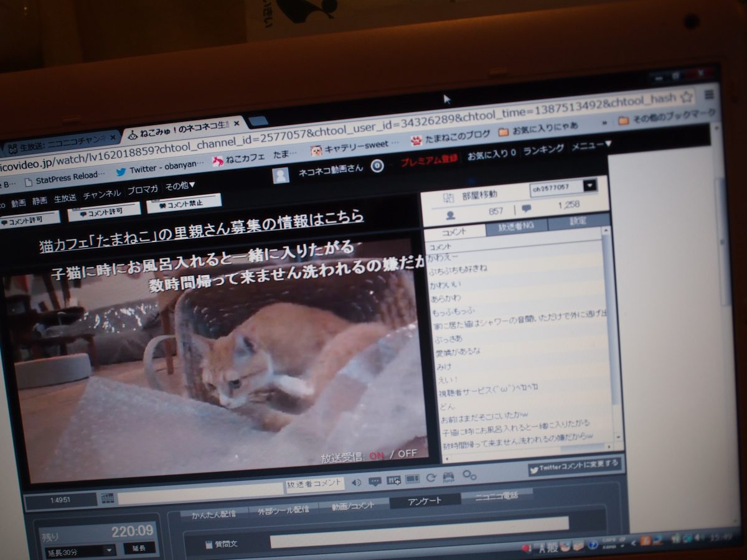
Task: Open the お気に入りにゃあ bookmark folder
Action: pos(538,129)
